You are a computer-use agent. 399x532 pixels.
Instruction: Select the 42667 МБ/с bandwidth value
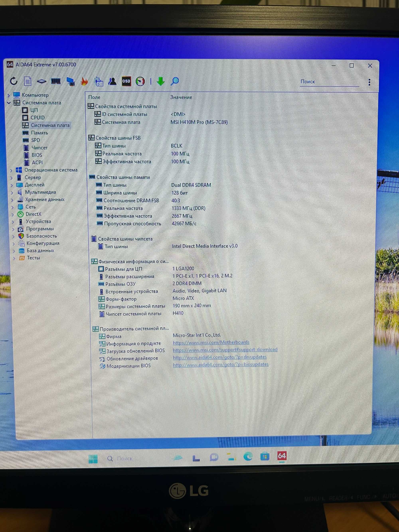pos(184,223)
